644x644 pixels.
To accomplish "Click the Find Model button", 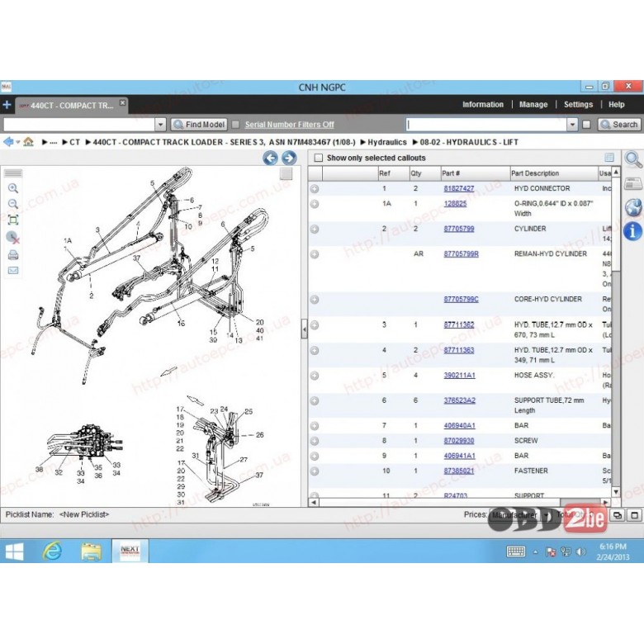I will [x=199, y=125].
